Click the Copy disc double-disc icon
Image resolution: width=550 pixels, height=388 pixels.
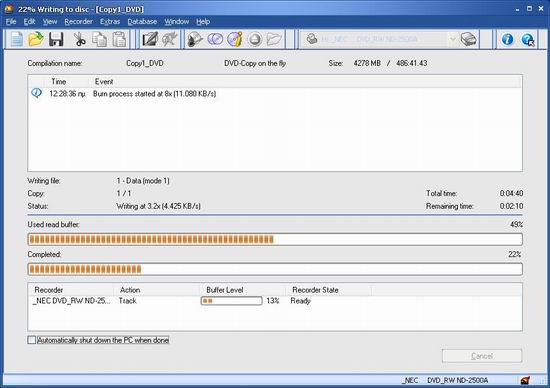click(x=215, y=39)
